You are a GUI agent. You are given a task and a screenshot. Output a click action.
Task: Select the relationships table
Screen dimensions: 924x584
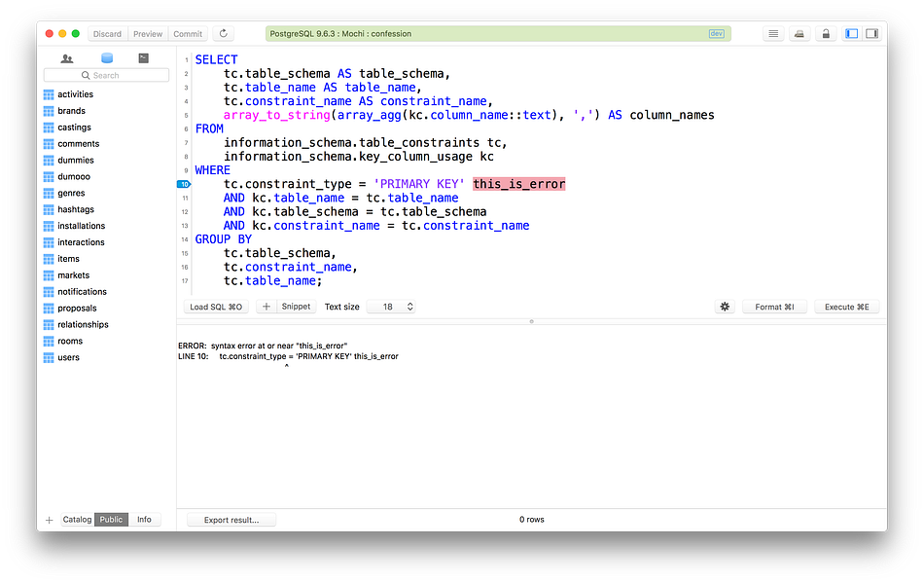tap(83, 324)
